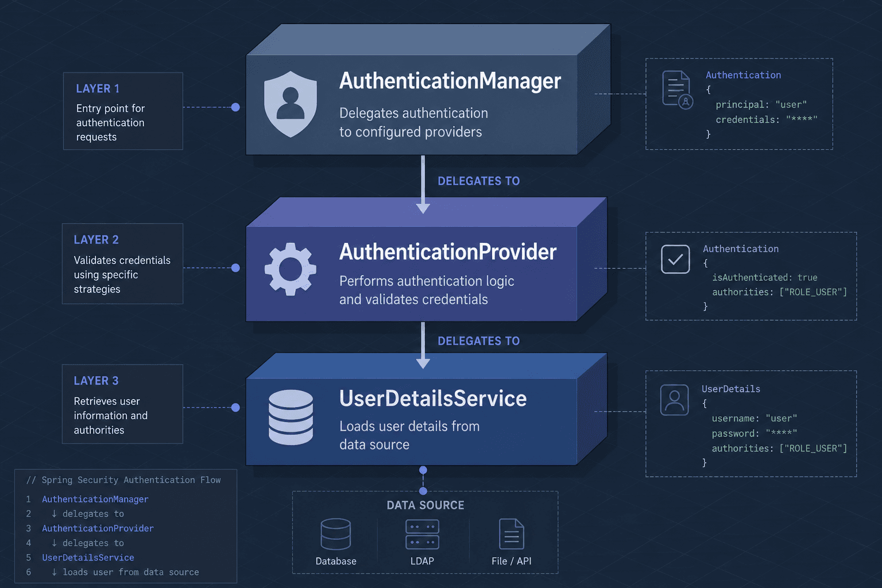Click the UserDetailsService title
882x588 pixels.
pyautogui.click(x=433, y=399)
